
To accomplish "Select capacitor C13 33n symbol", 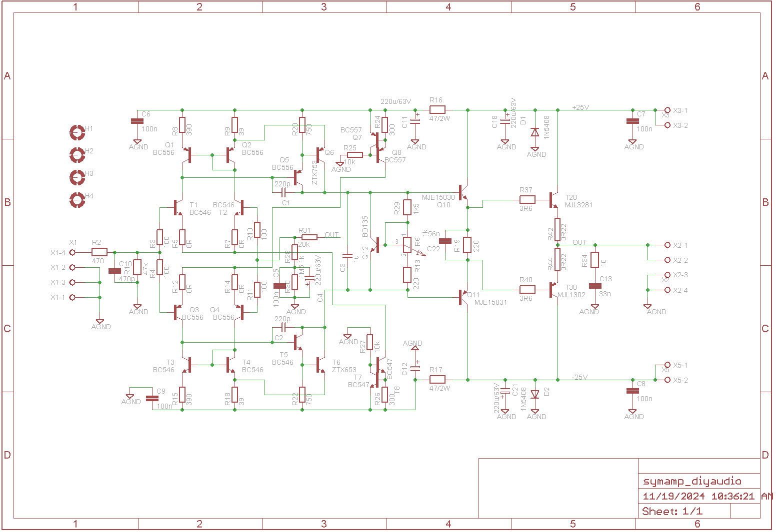I will (595, 286).
